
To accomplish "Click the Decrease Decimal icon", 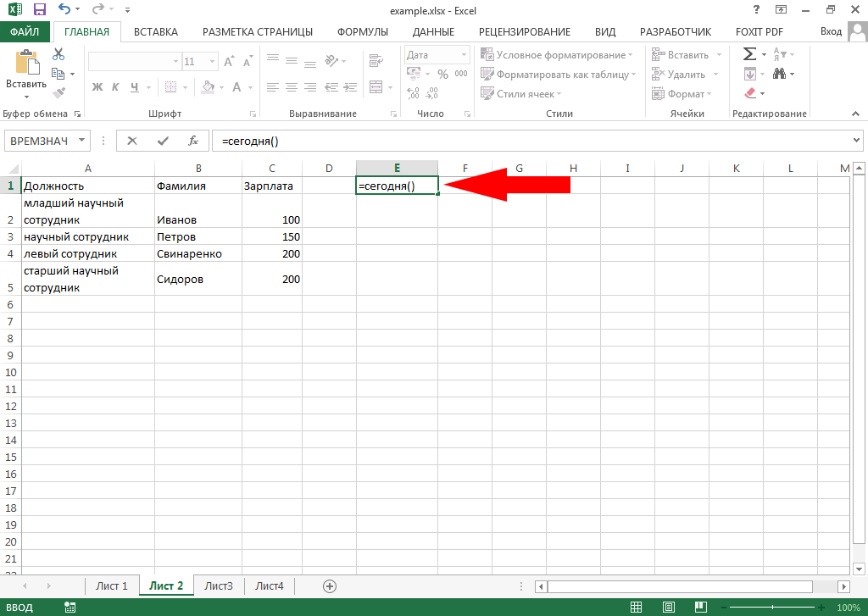I will pyautogui.click(x=432, y=93).
